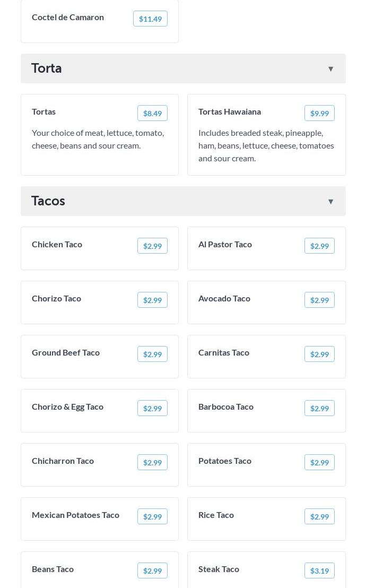Select the Coctel de Camaron $11.49 price

tap(150, 19)
